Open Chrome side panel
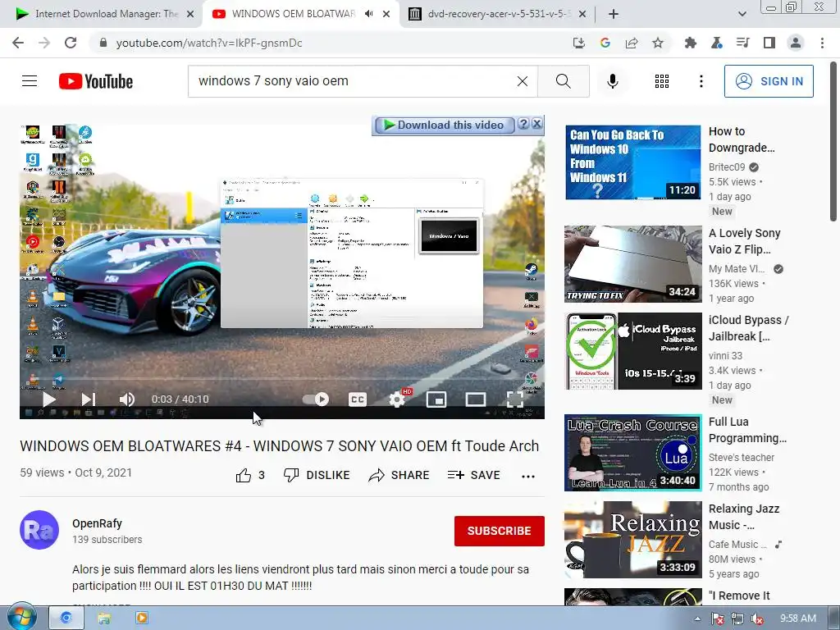 769,43
